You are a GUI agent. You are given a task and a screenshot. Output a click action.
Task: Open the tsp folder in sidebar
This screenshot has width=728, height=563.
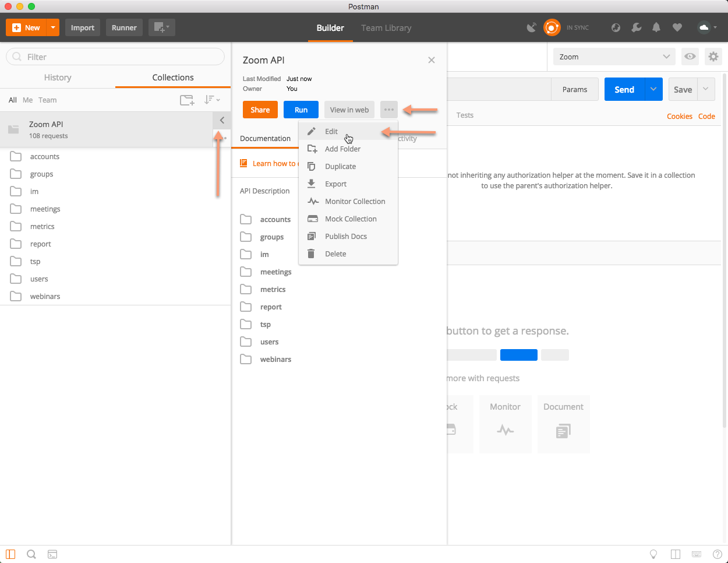115,261
